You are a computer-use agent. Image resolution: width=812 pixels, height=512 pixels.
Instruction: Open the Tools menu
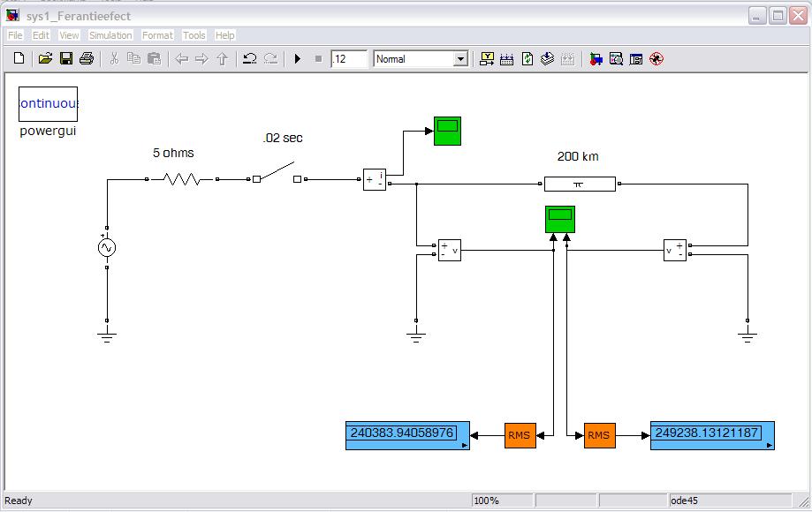[x=194, y=35]
